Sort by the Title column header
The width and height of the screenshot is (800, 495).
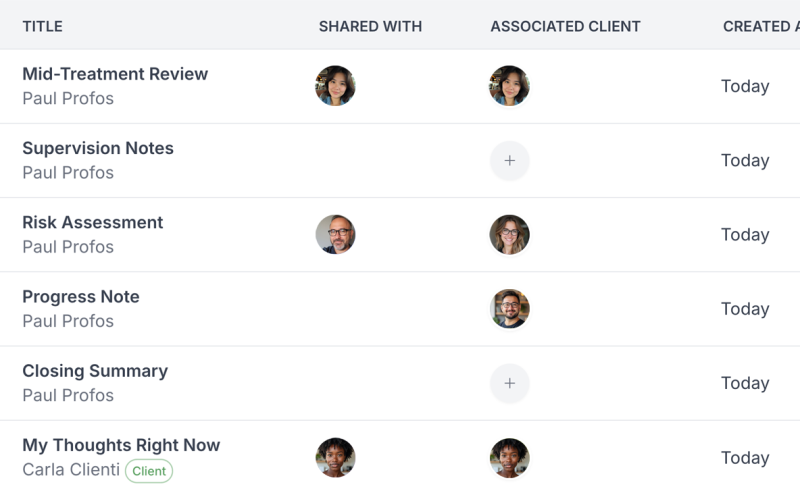pos(42,26)
